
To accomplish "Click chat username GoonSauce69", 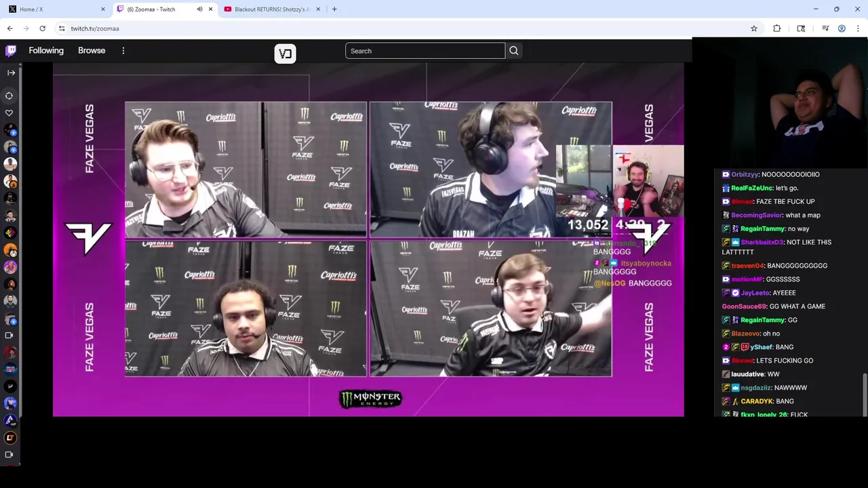I will coord(744,306).
